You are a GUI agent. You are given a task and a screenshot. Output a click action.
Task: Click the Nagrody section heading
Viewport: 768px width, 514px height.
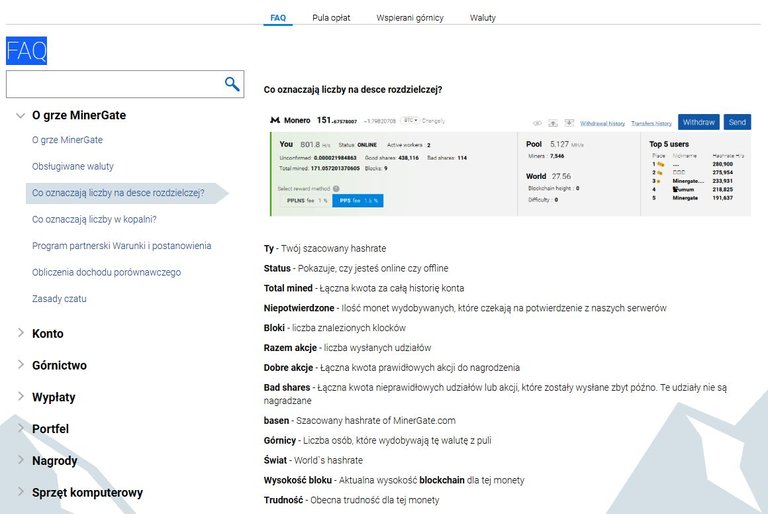pos(54,461)
